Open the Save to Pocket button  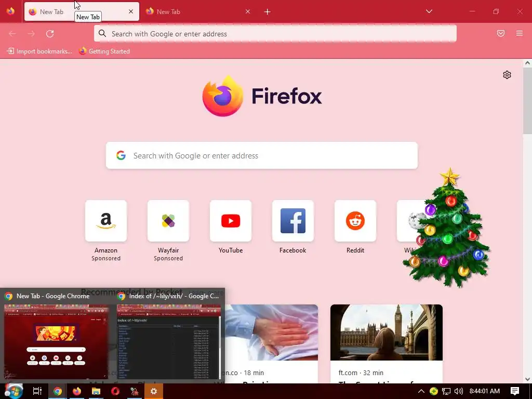pyautogui.click(x=501, y=33)
